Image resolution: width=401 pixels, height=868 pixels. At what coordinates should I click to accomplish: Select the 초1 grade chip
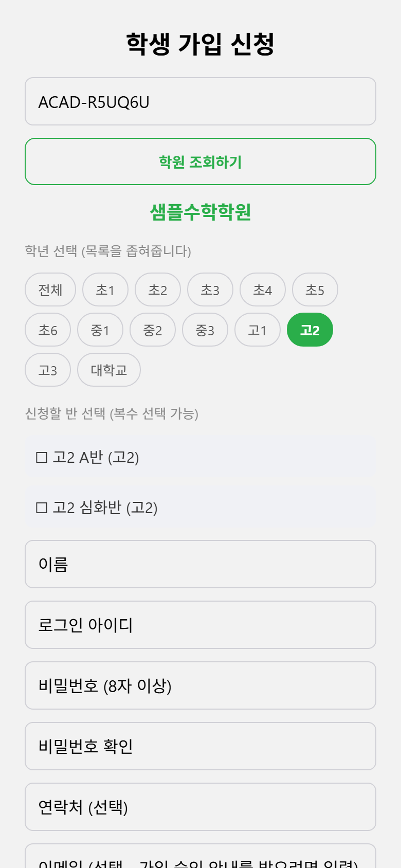(105, 290)
